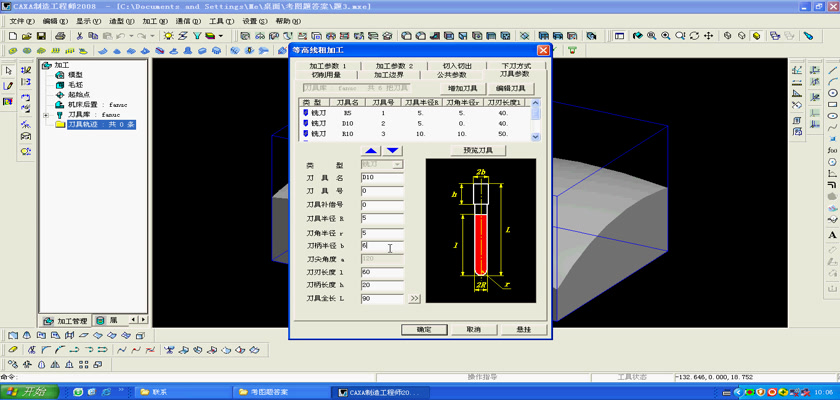Select the pan view cross-arrows icon

pos(708,36)
